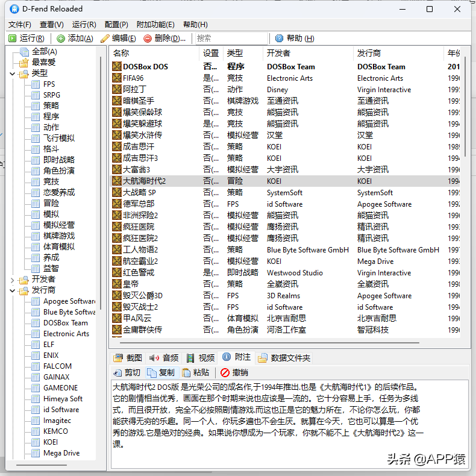Click the 数据文件夹 folder tab icon
This screenshot has height=476, width=476.
coord(262,359)
